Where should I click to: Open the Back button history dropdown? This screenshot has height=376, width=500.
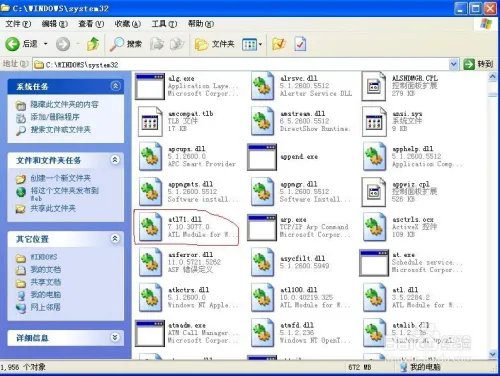45,44
